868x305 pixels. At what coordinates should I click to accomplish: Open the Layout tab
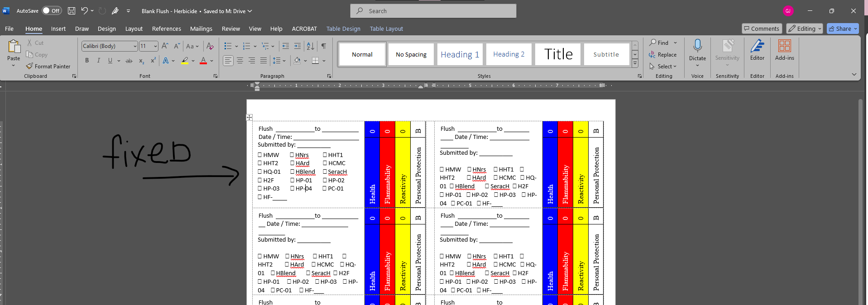(134, 29)
